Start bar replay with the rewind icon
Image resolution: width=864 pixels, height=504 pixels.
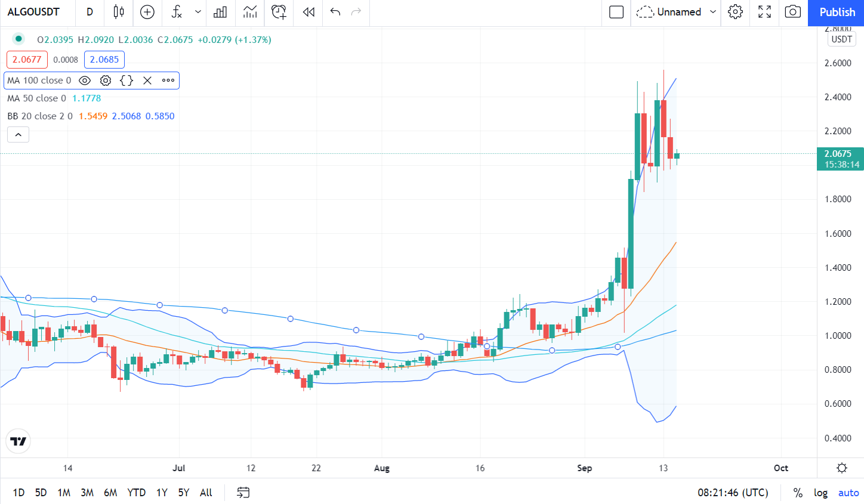pyautogui.click(x=308, y=12)
